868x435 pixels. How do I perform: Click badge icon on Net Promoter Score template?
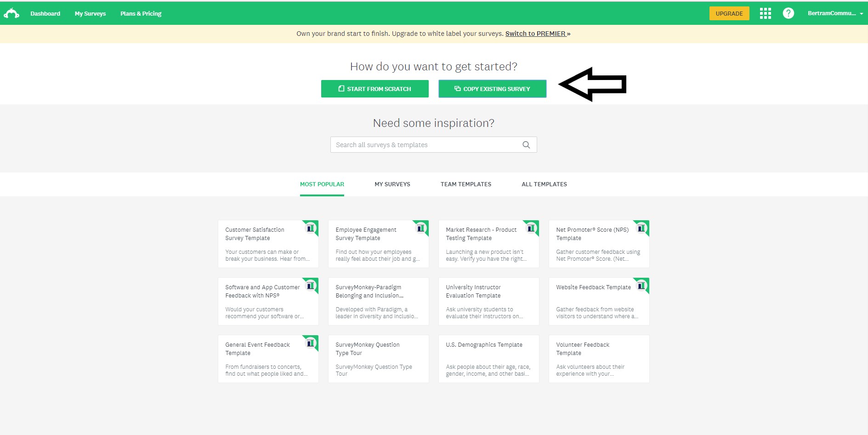click(641, 228)
